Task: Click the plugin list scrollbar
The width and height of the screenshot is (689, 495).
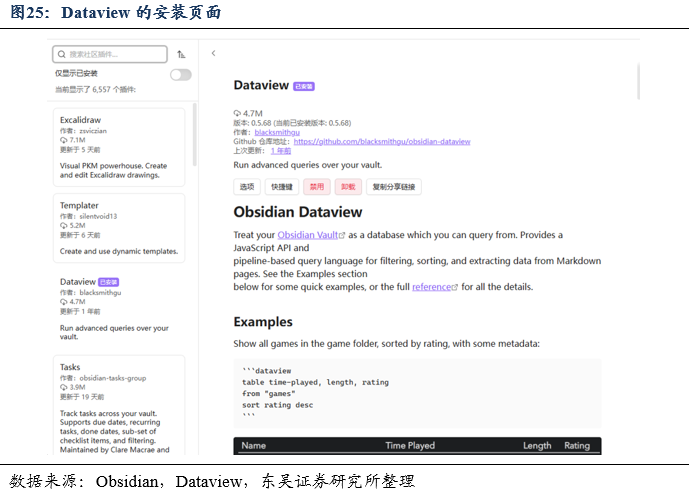Action: [195, 134]
